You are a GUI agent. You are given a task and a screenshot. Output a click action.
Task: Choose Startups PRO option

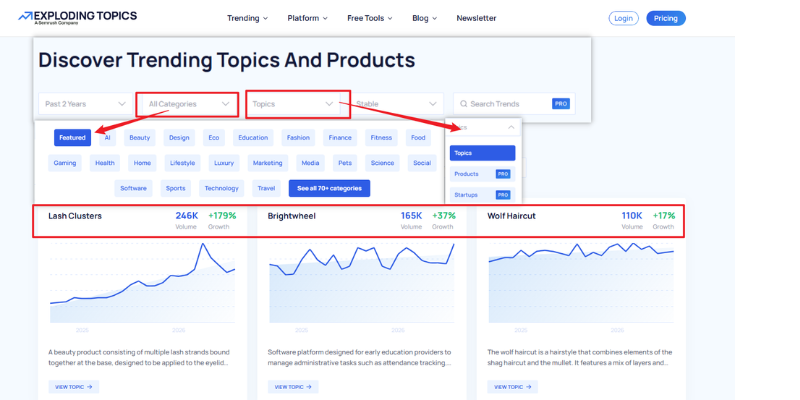pos(483,195)
